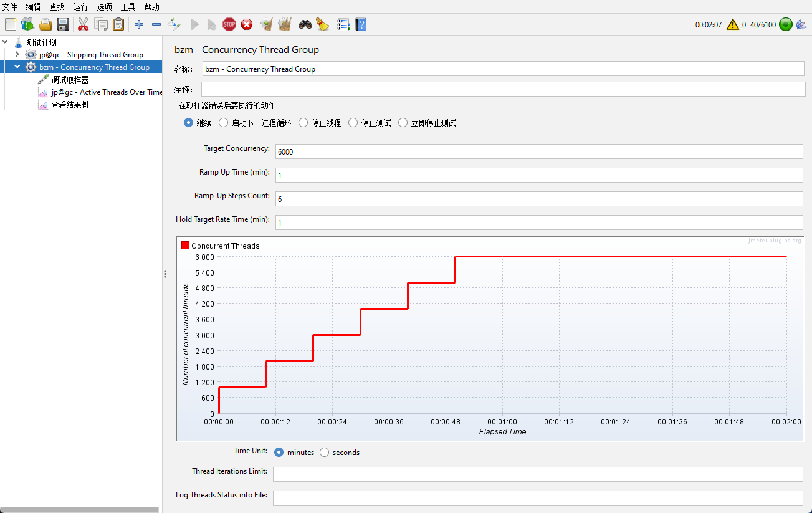This screenshot has width=812, height=513.
Task: Click the 注释 comments input field
Action: [x=503, y=89]
